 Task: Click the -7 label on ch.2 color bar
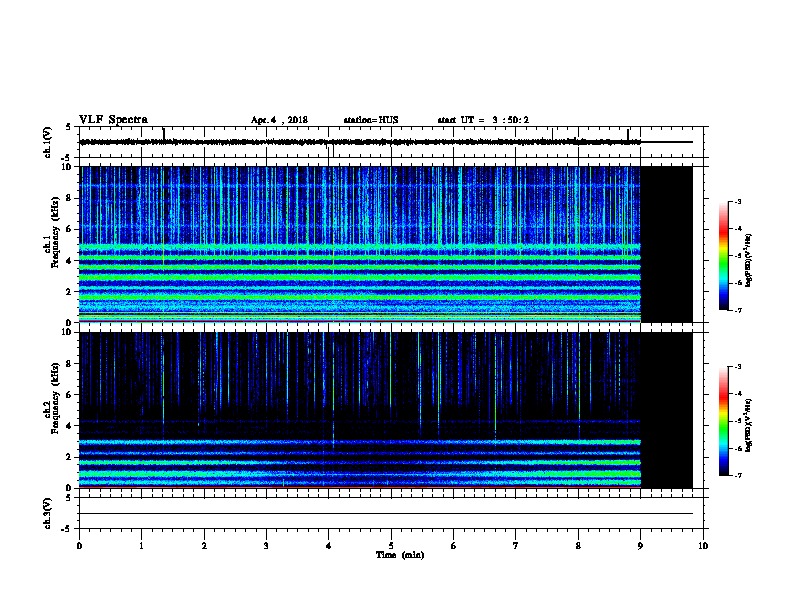click(738, 476)
